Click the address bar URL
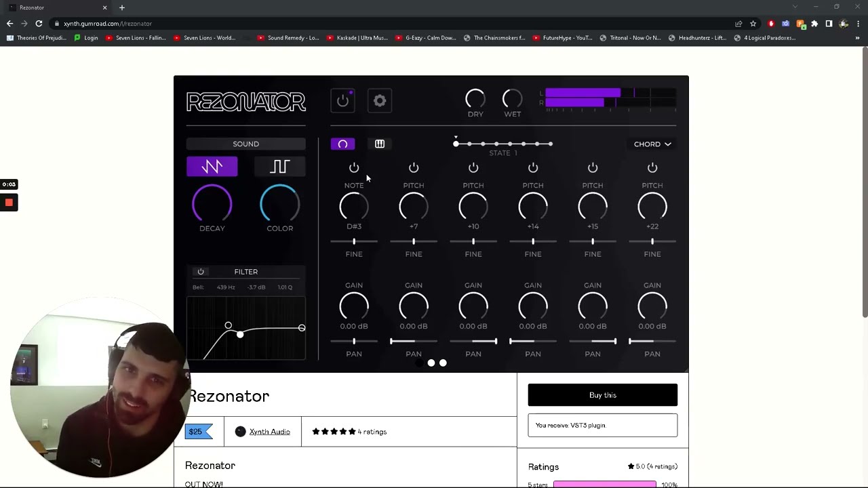This screenshot has height=488, width=868. 108,24
